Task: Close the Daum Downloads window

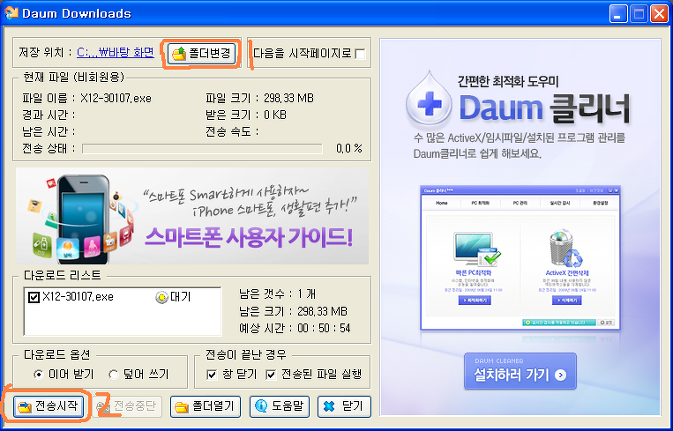Action: pos(659,14)
